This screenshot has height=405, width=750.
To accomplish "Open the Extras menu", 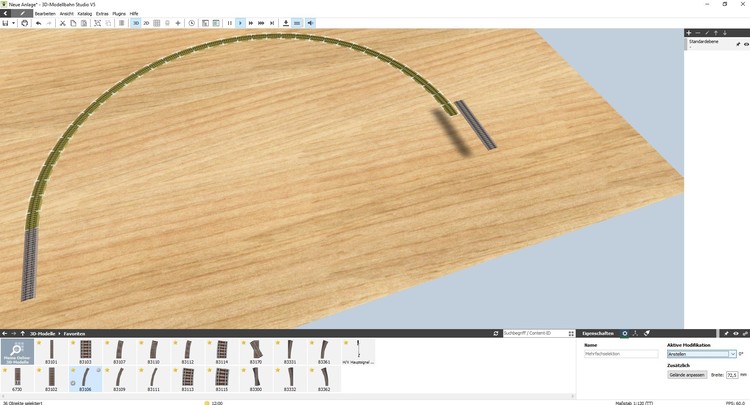I will click(x=102, y=14).
